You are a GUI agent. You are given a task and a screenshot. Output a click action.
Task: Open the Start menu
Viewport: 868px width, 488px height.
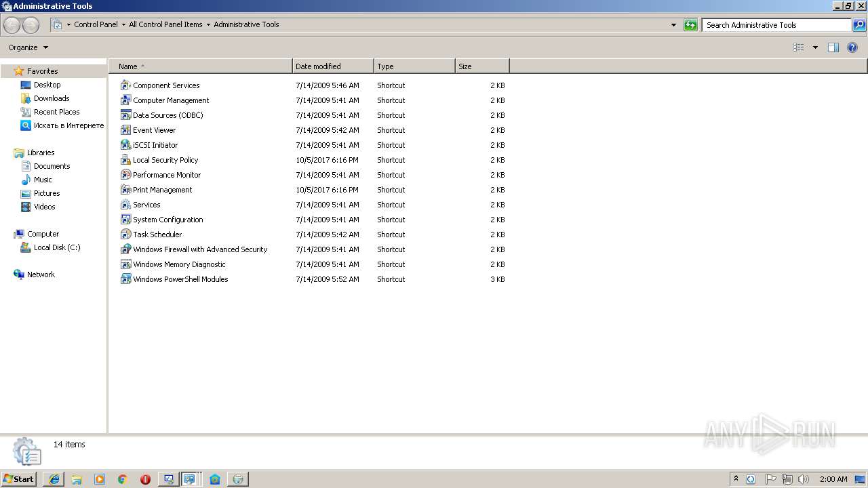[18, 479]
